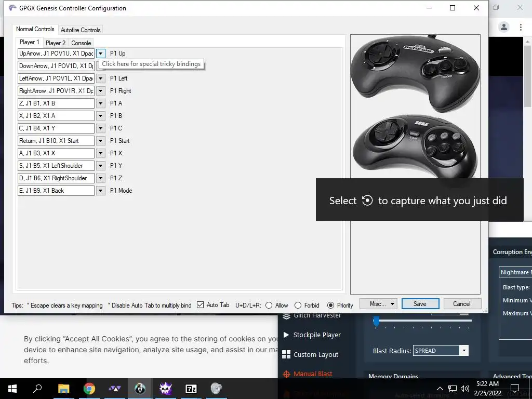Screen dimensions: 532x399
Task: Open the bindings dropdown for P1 Y
Action: pos(100,166)
